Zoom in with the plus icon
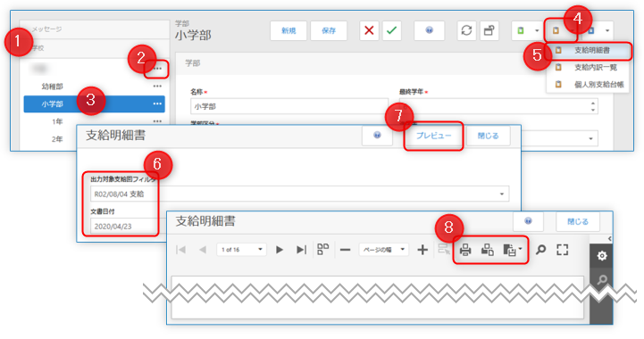Screen dimensions: 644x339 (x=422, y=250)
